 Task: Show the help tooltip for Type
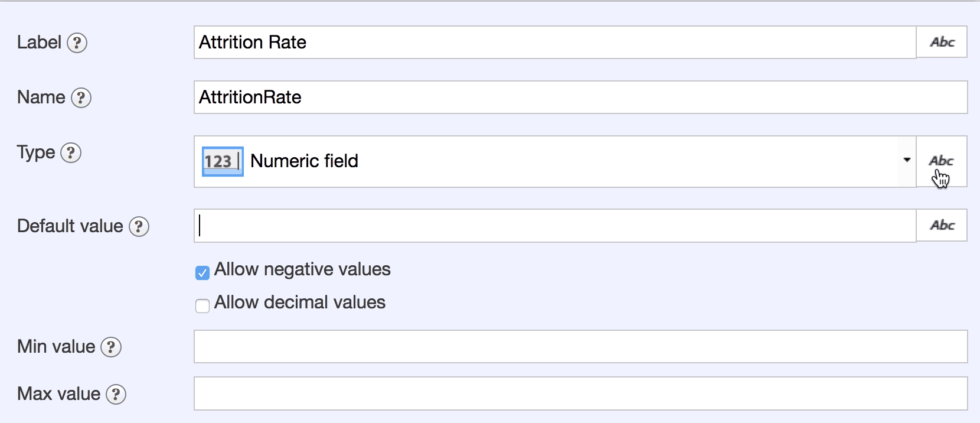(x=71, y=153)
